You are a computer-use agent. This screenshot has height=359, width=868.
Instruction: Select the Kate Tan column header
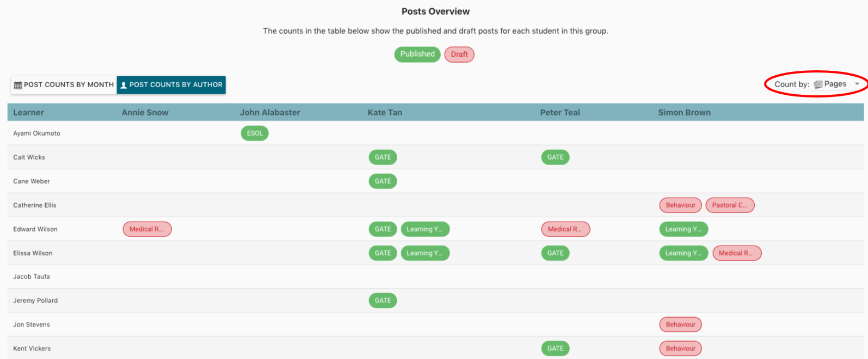point(385,113)
